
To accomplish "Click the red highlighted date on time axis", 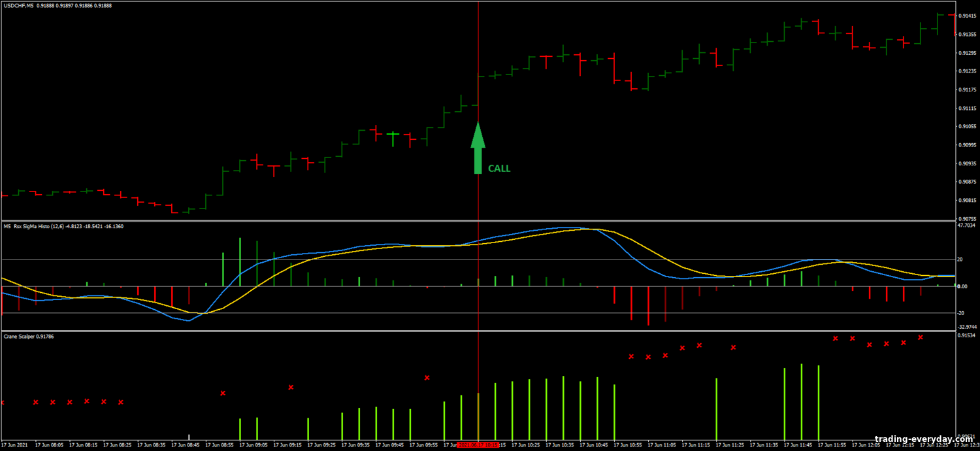I will click(x=478, y=445).
